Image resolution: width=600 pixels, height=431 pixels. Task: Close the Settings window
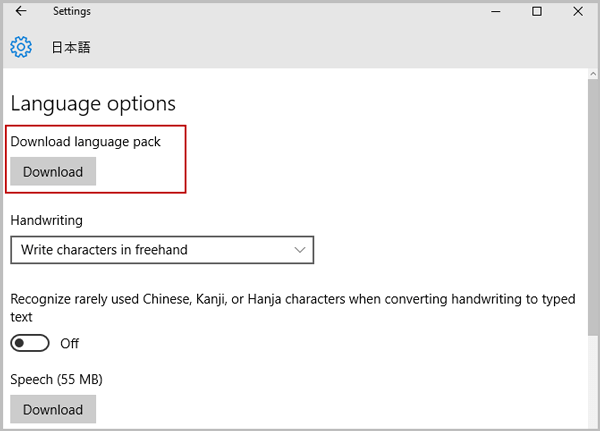point(578,11)
